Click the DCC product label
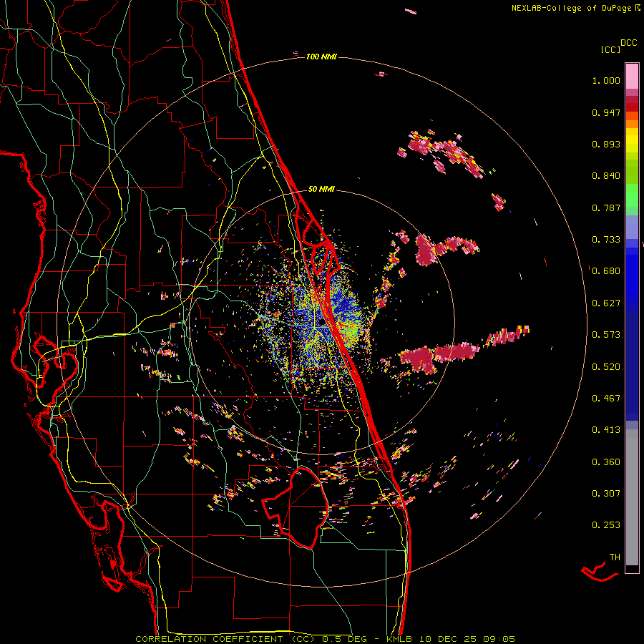The image size is (644, 644). 629,43
